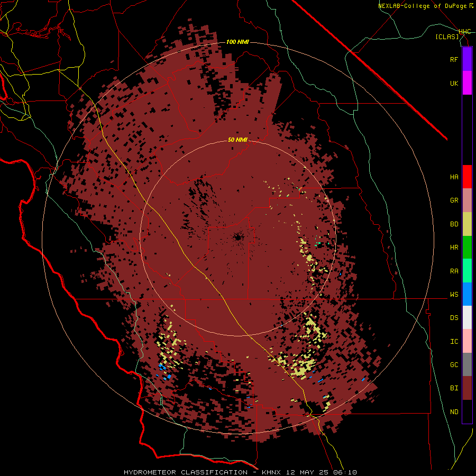Click the RA legend label
The width and height of the screenshot is (476, 476).
pos(454,271)
